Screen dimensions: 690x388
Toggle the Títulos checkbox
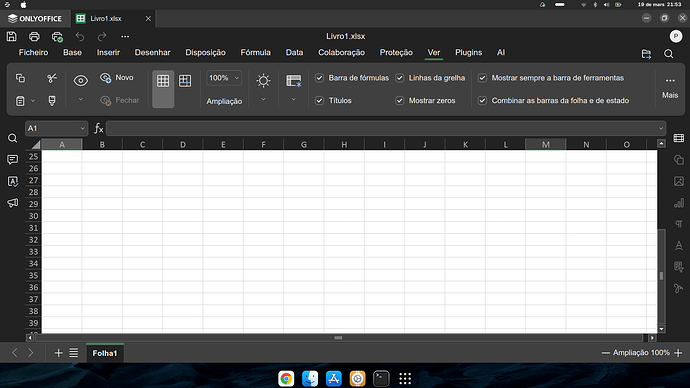pos(319,101)
